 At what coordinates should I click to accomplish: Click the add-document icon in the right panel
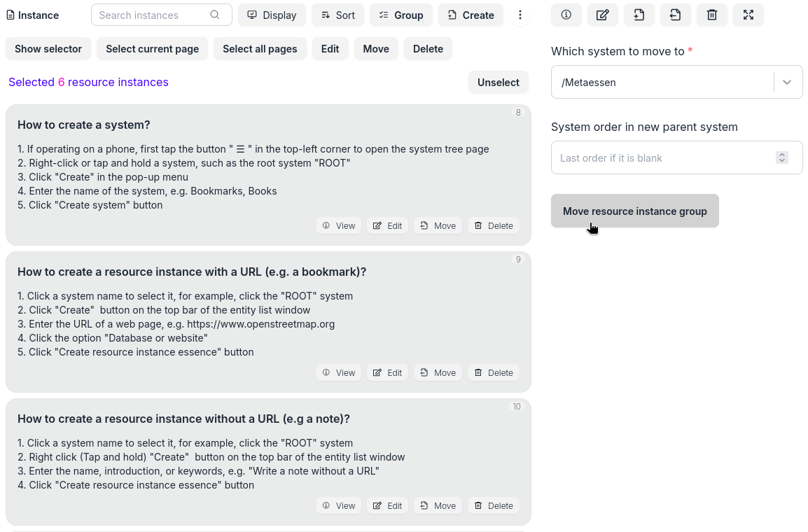pos(639,15)
